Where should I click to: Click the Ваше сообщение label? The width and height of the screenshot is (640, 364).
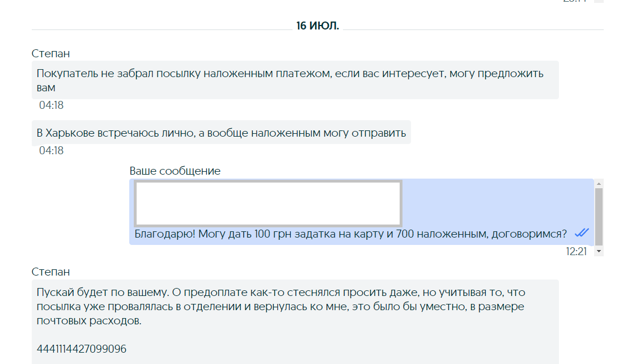pyautogui.click(x=175, y=171)
